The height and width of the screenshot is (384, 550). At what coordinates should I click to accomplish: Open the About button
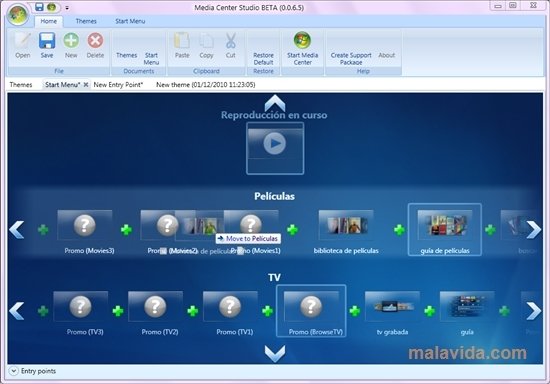coord(387,55)
